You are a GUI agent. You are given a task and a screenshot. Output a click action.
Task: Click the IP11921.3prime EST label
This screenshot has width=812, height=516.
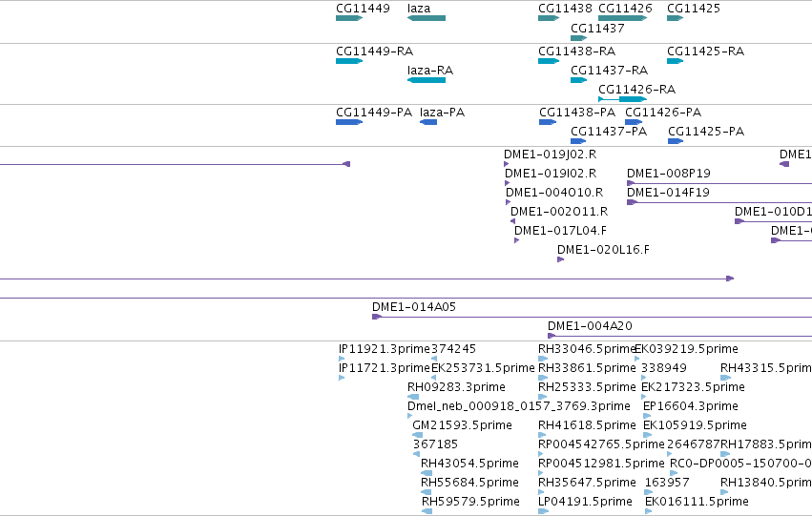click(x=385, y=349)
